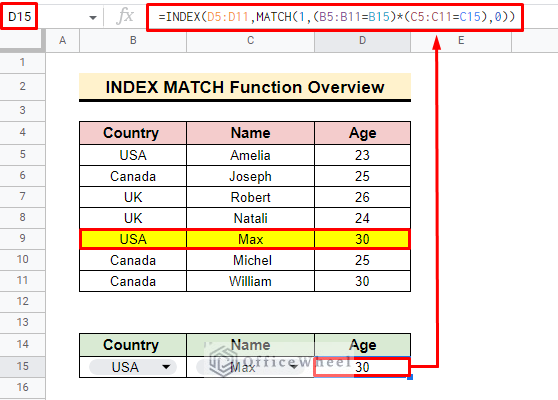Select column D header
Screen dimensions: 558x400
(362, 41)
